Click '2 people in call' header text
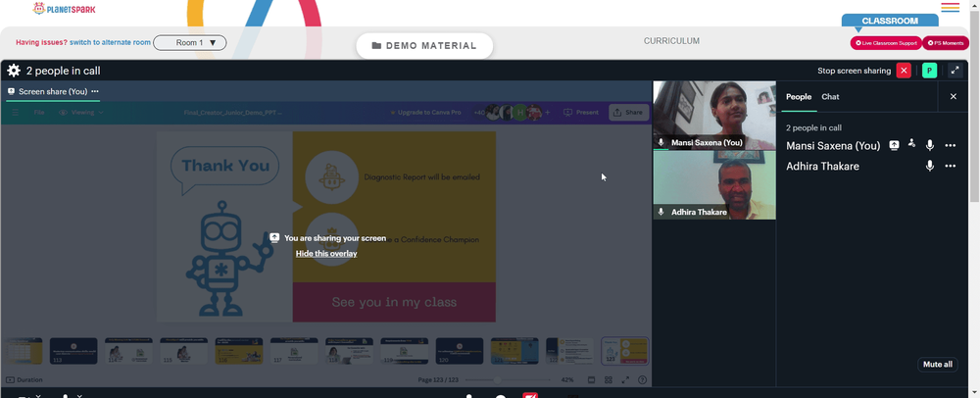Viewport: 980px width, 398px height. point(63,71)
